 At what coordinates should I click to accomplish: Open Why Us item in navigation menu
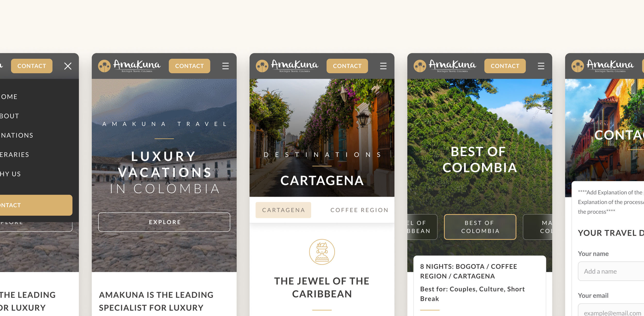[10, 174]
